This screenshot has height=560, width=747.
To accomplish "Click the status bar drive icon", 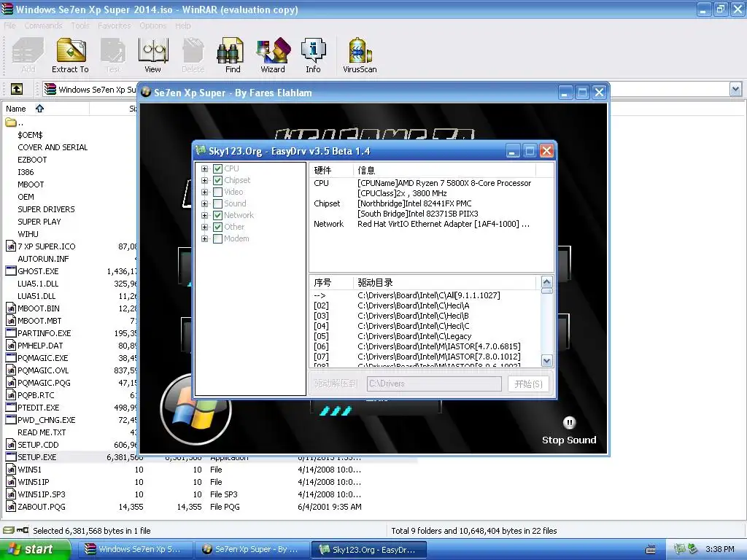I will point(9,530).
